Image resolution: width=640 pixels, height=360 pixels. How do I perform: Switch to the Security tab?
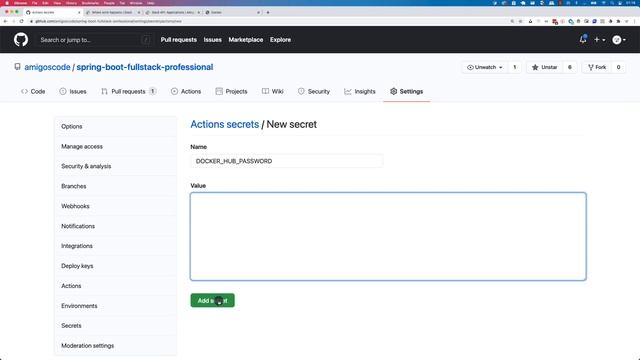[x=314, y=91]
